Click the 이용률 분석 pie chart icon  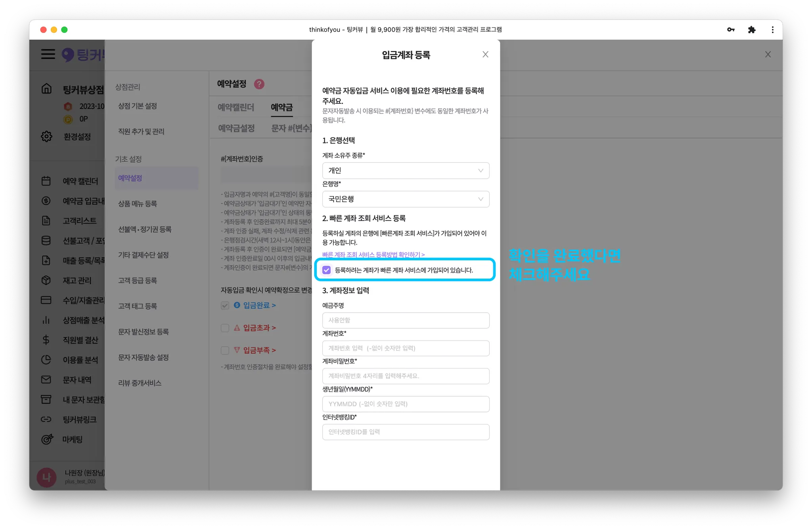click(x=46, y=360)
